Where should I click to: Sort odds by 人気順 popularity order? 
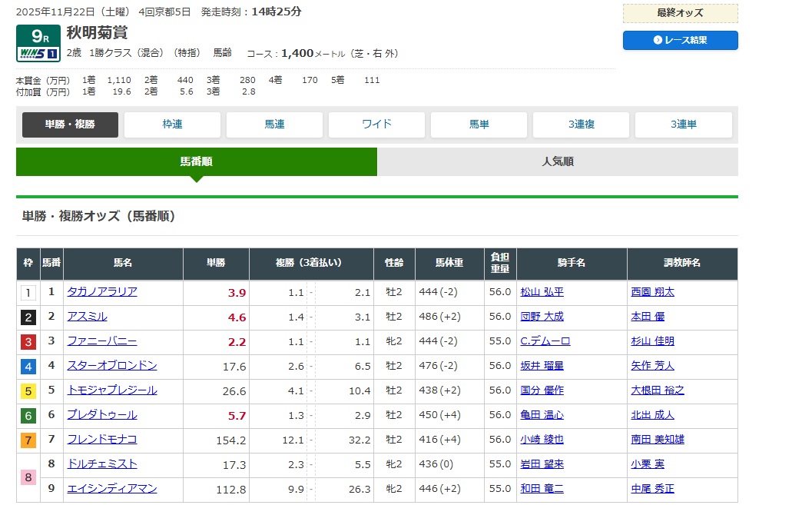pyautogui.click(x=557, y=161)
